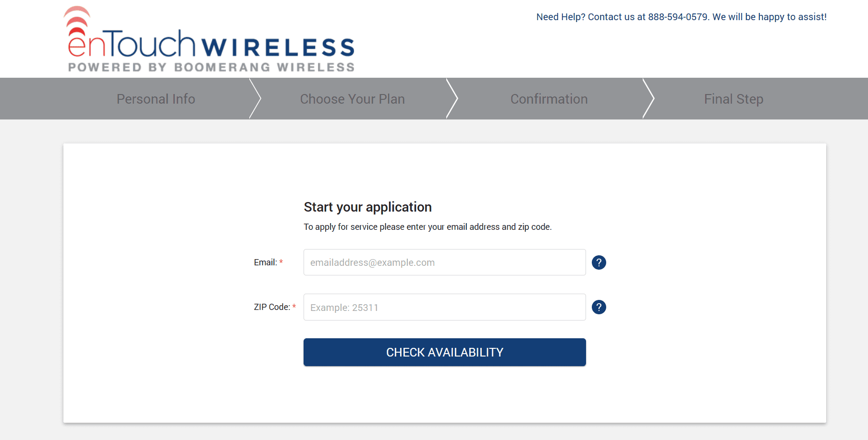Click the ZIP Code input field
The width and height of the screenshot is (868, 440).
[x=444, y=307]
